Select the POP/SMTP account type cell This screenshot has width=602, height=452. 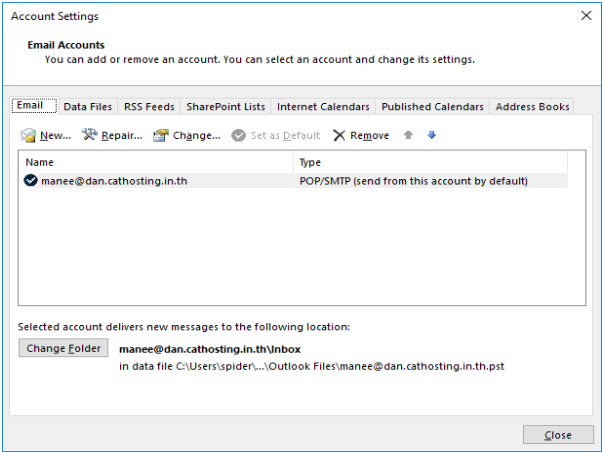413,181
